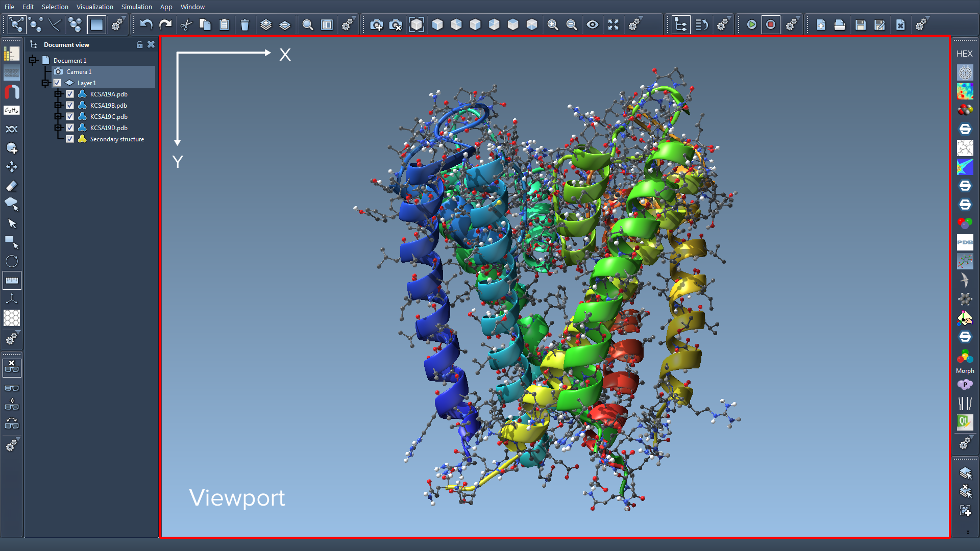Click the Play simulation button
The image size is (980, 551).
click(x=751, y=24)
